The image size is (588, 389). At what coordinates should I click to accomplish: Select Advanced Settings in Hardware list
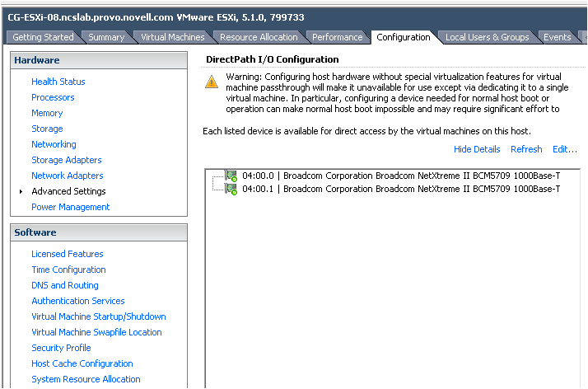pyautogui.click(x=68, y=191)
